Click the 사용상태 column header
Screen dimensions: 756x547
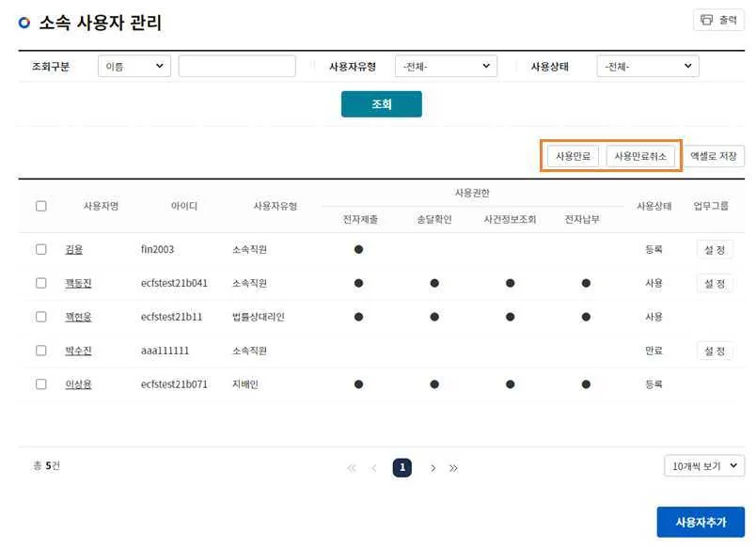pos(654,206)
